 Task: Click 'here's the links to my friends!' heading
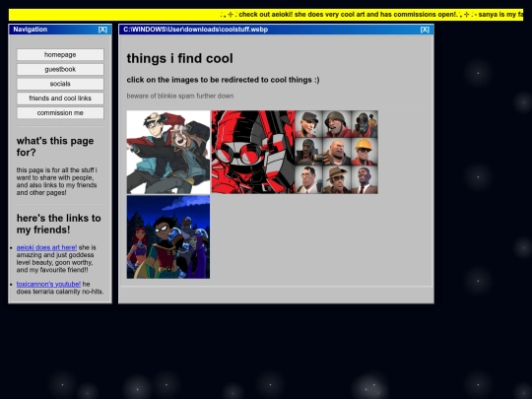point(59,224)
